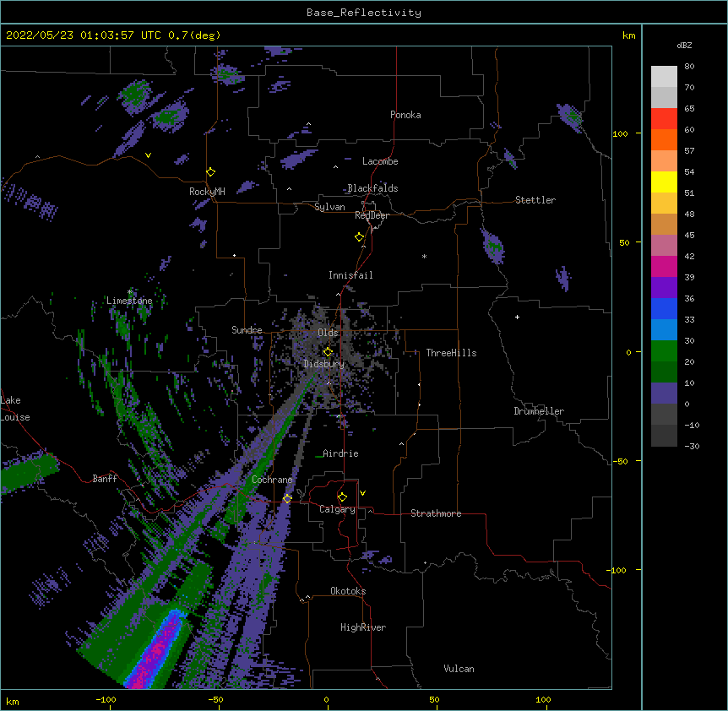This screenshot has width=728, height=711.
Task: Click the red 60 dBZ legend swatch
Action: [x=664, y=119]
